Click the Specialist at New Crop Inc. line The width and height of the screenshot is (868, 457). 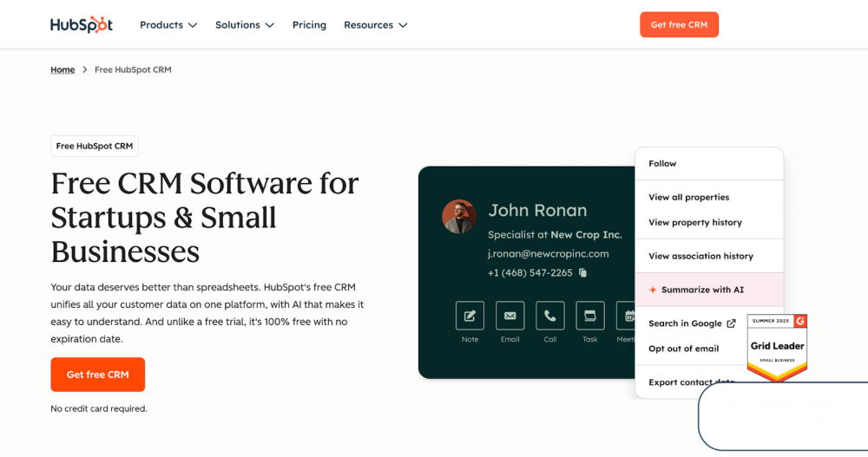pyautogui.click(x=555, y=235)
